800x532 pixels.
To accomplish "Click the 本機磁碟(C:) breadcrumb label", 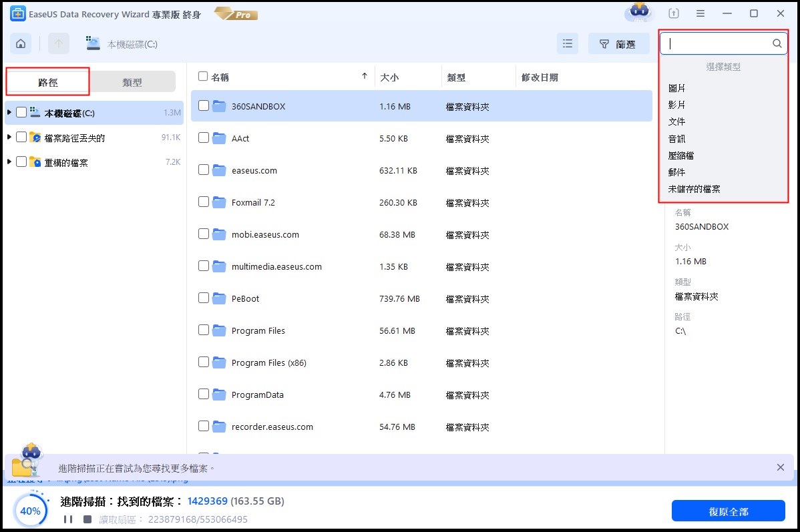I will [x=132, y=44].
